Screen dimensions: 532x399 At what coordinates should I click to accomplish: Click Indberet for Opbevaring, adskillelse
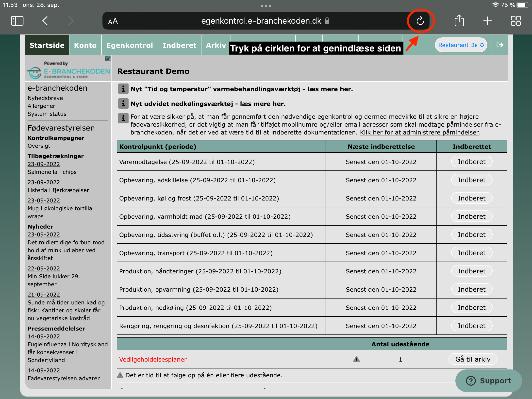(x=472, y=180)
